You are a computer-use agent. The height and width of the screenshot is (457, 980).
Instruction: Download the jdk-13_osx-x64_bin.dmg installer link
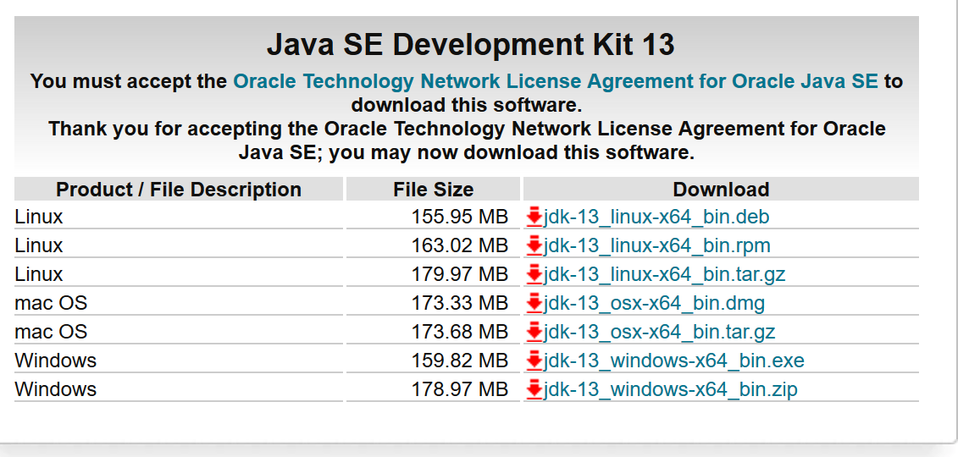pyautogui.click(x=654, y=304)
